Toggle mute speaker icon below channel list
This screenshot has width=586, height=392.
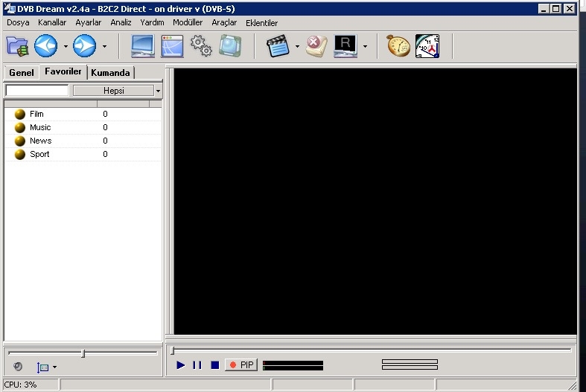point(18,367)
